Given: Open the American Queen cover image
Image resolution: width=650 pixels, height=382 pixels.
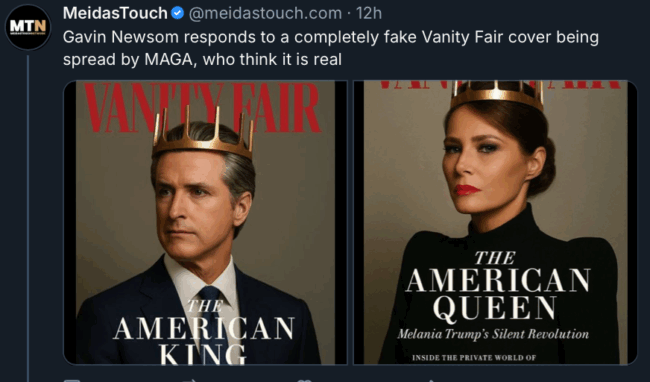Looking at the screenshot, I should tap(495, 222).
